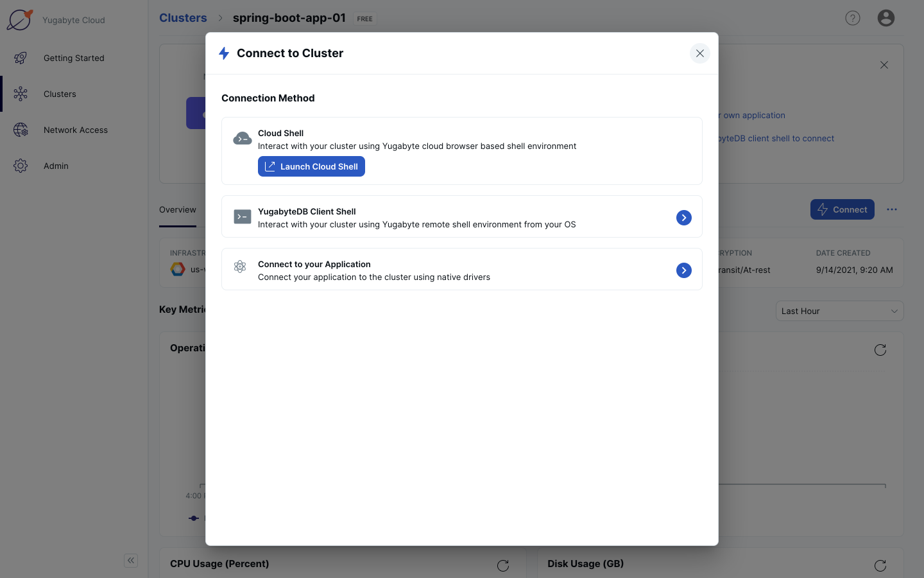Navigate to Clusters breadcrumb link
The image size is (924, 578).
183,18
